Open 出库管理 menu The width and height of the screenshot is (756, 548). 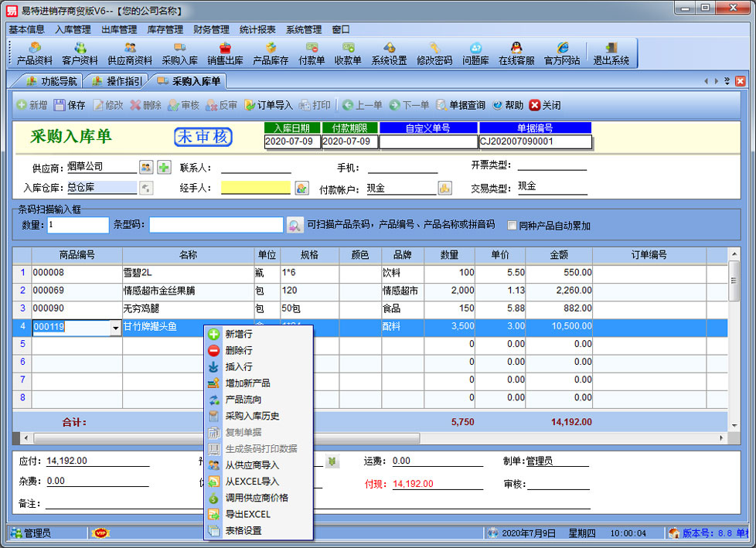pyautogui.click(x=119, y=29)
